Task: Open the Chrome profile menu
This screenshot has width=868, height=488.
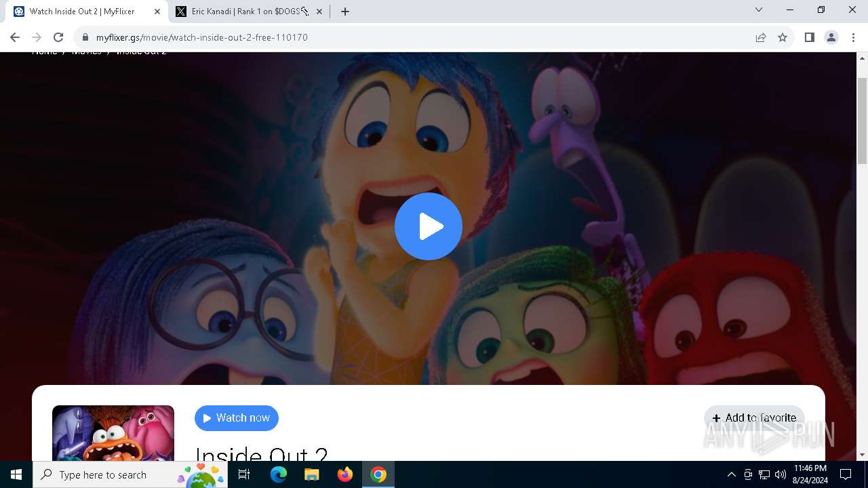Action: [x=831, y=37]
